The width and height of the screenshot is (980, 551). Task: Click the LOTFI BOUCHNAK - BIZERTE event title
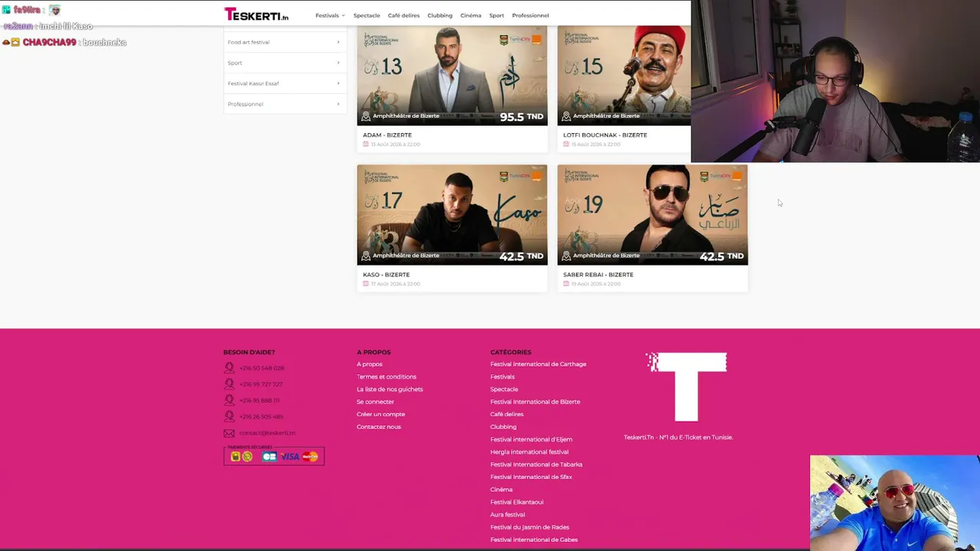point(605,135)
